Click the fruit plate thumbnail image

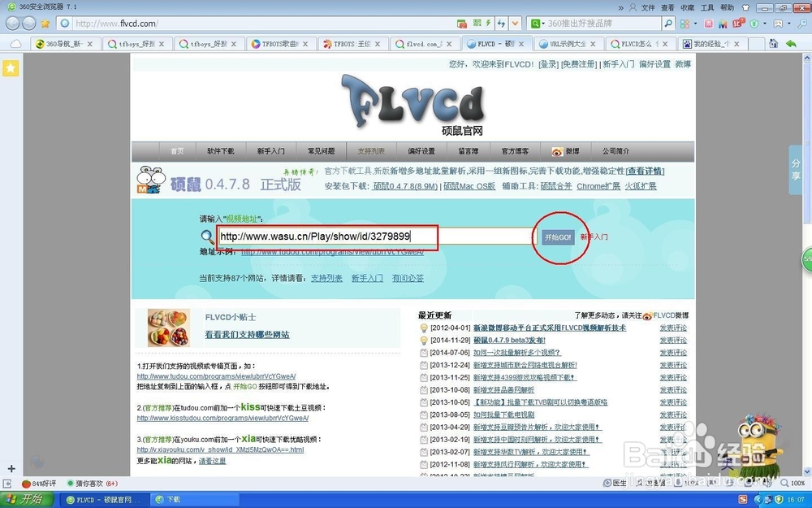168,328
